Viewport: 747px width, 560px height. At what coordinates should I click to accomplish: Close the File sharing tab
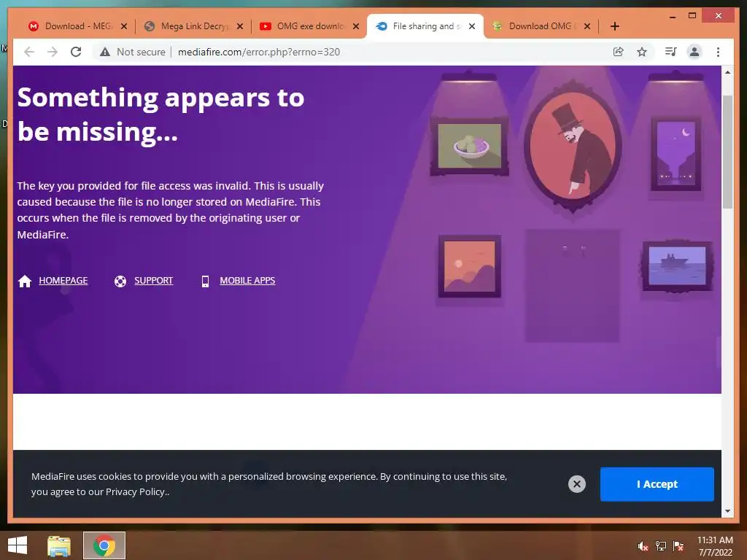pyautogui.click(x=472, y=26)
